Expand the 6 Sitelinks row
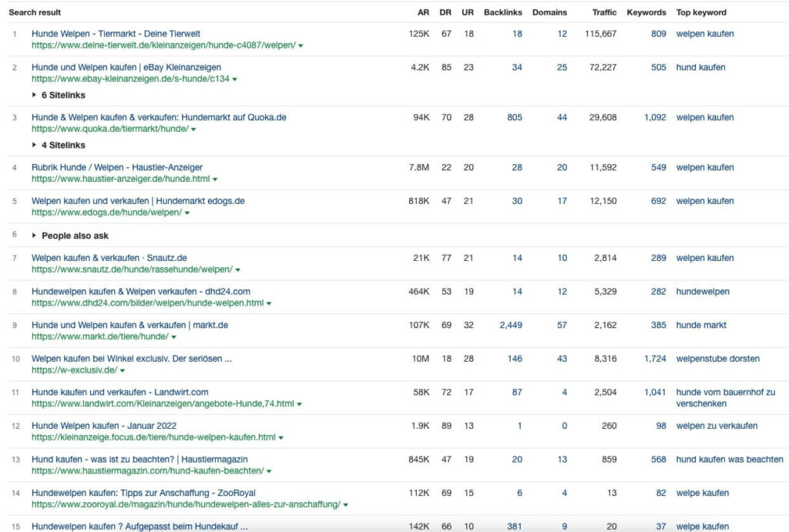 59,95
